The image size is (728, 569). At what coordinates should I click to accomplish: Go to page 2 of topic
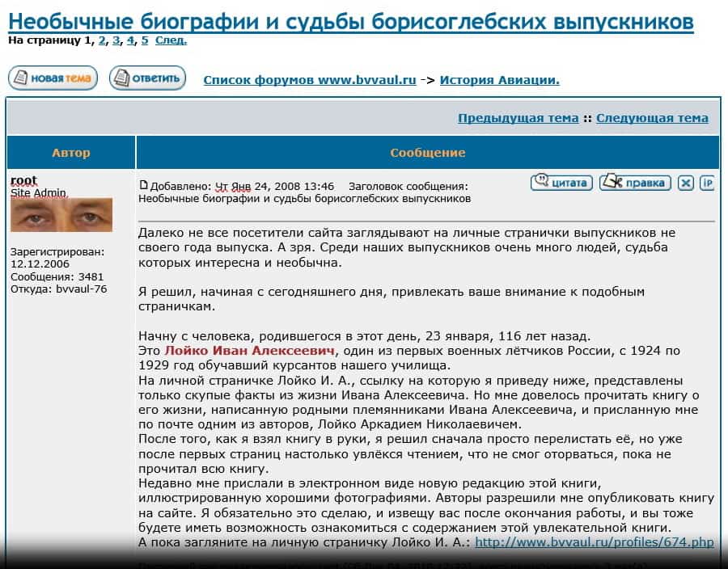click(x=102, y=40)
